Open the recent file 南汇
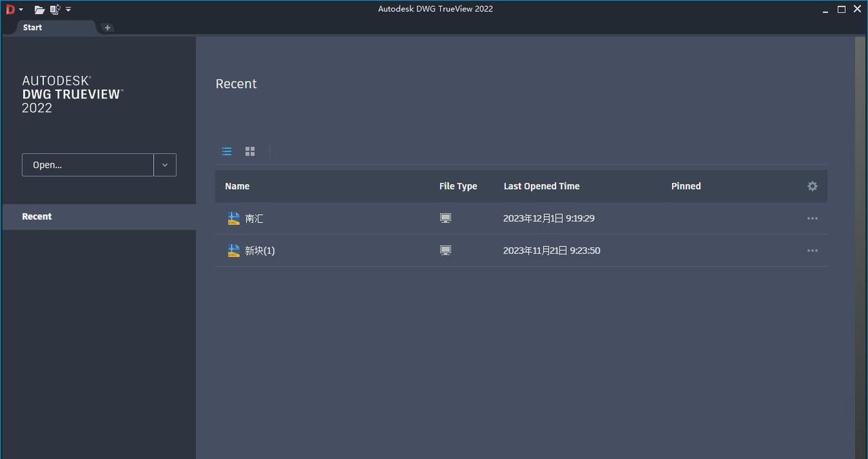 [x=254, y=219]
